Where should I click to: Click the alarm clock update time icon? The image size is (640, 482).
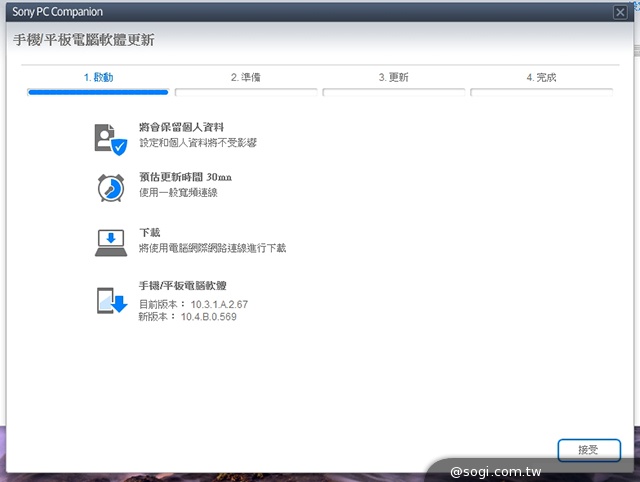pyautogui.click(x=111, y=188)
